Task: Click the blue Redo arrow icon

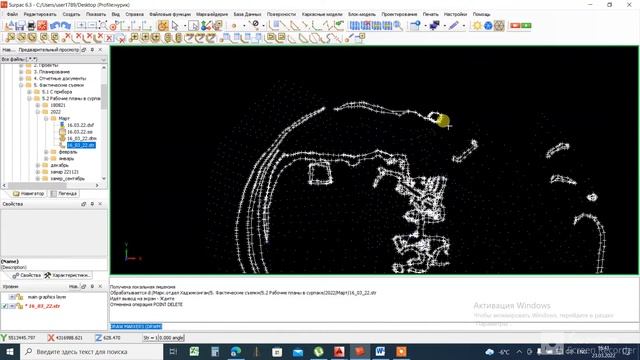Action: point(66,26)
